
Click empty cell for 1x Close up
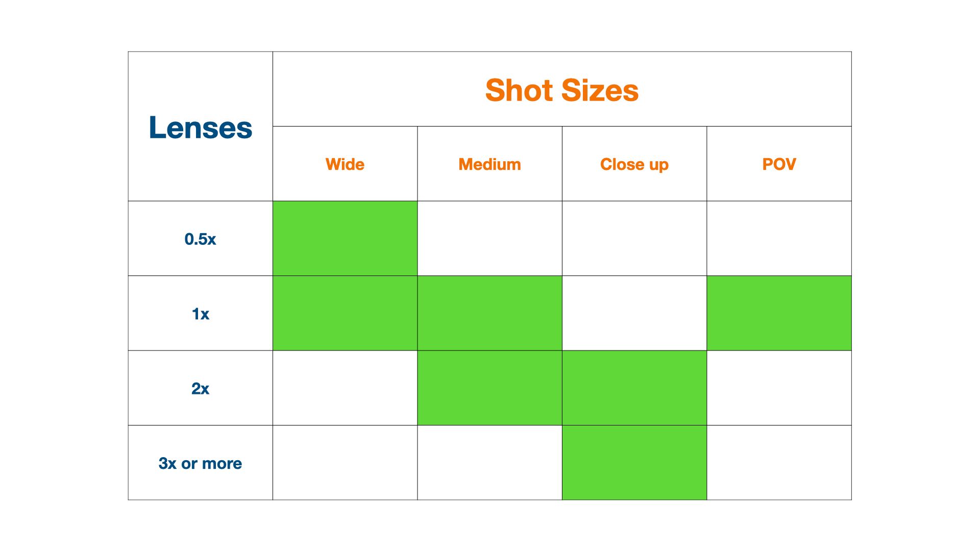(x=634, y=313)
